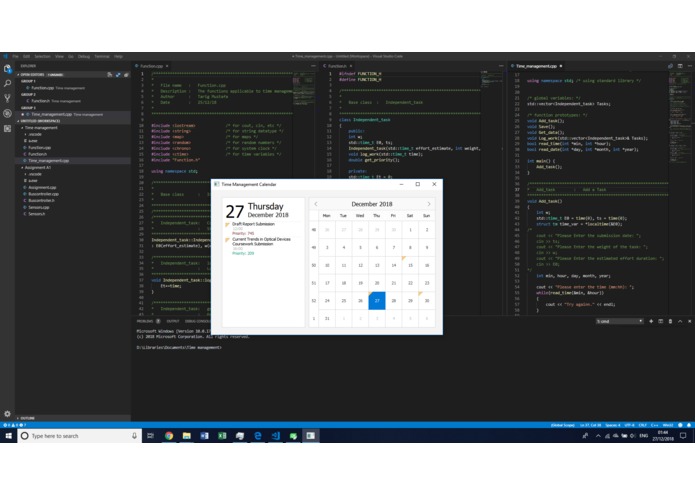
Task: Open more actions for the Function.h editor group
Action: [x=501, y=66]
